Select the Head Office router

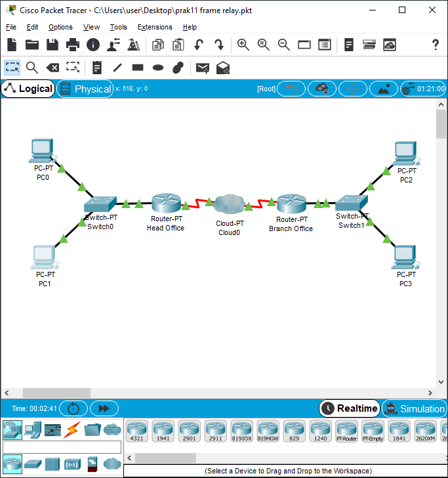point(167,203)
